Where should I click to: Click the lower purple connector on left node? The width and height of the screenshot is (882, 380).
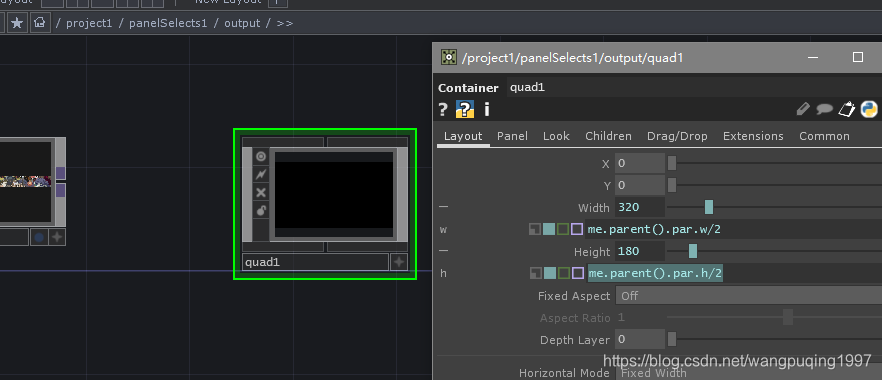coord(61,191)
